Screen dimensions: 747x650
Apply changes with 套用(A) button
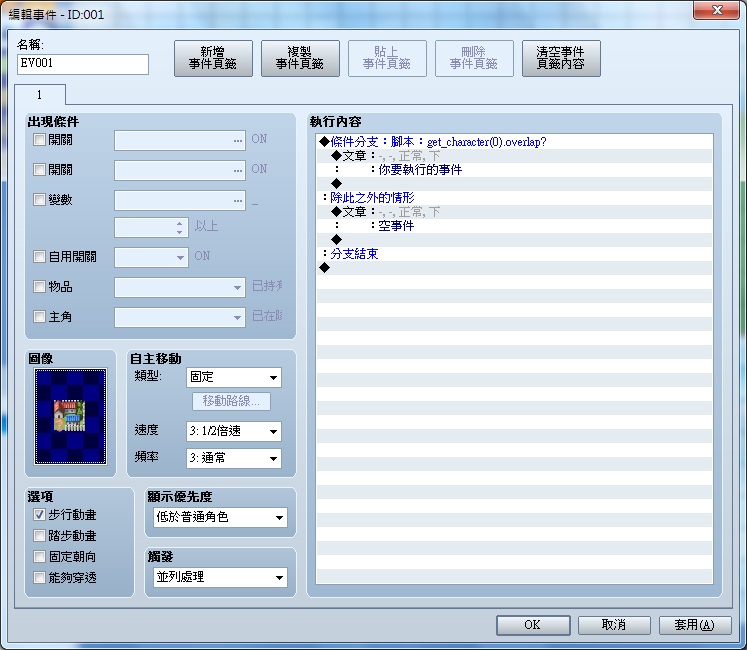point(695,625)
